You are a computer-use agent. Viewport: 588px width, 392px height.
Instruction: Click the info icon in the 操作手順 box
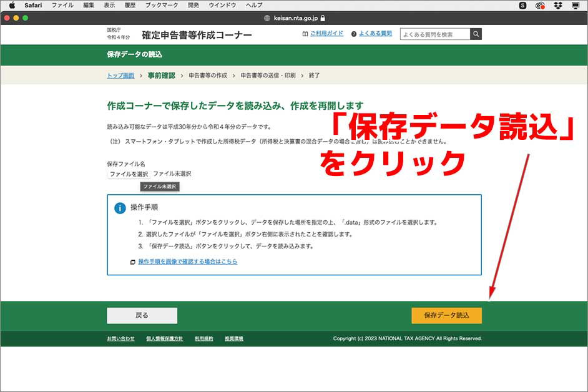120,207
